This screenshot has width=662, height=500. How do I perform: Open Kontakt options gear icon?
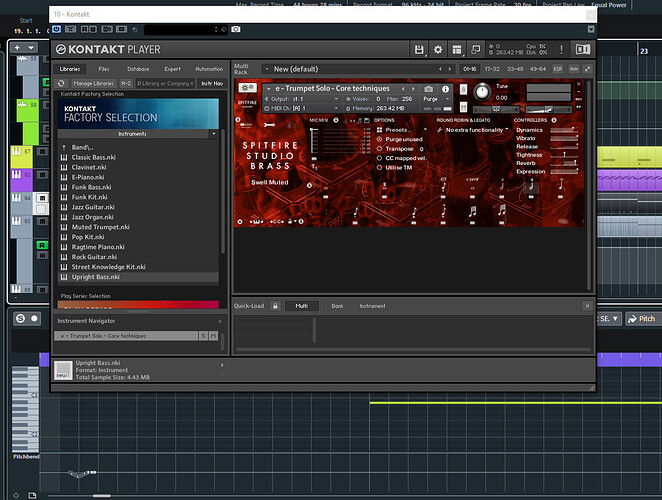[x=438, y=50]
